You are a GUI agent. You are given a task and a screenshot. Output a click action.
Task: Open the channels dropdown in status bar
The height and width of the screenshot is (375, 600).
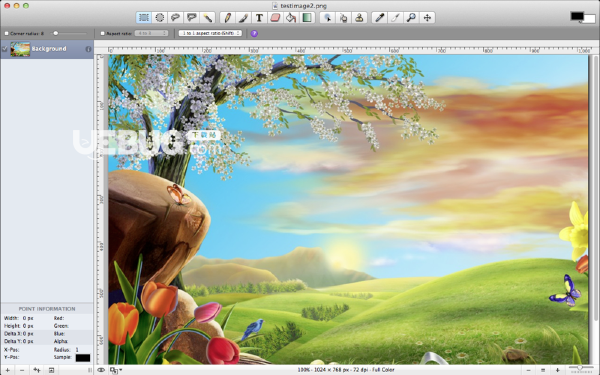pos(116,370)
